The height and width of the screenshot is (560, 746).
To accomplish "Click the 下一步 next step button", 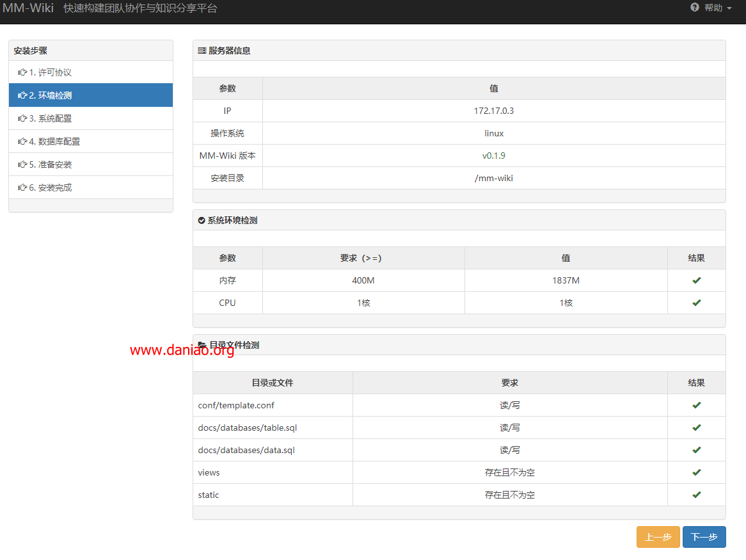I will pos(704,537).
